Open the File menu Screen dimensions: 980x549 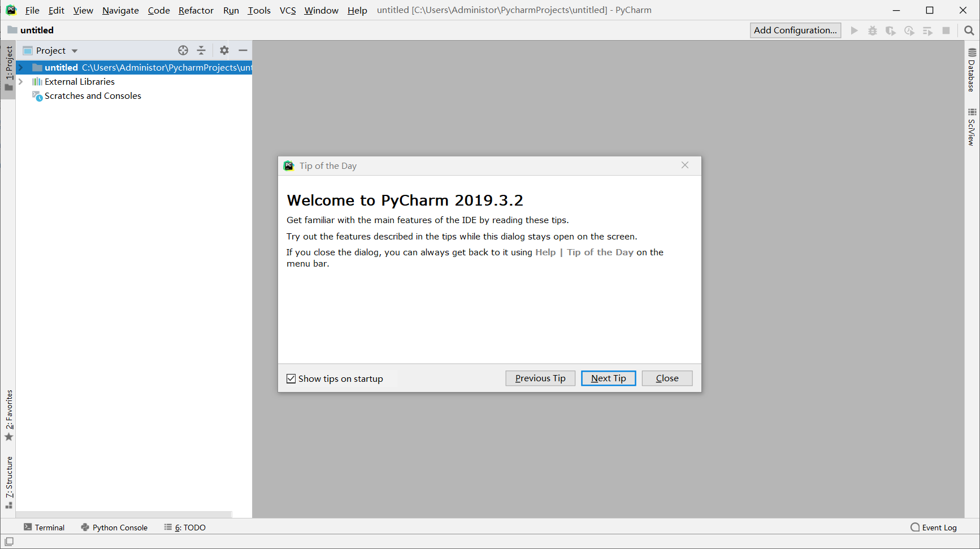click(x=32, y=10)
